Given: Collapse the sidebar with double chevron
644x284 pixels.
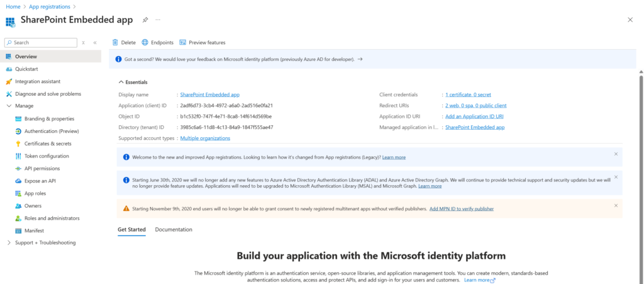Looking at the screenshot, I should tap(95, 43).
